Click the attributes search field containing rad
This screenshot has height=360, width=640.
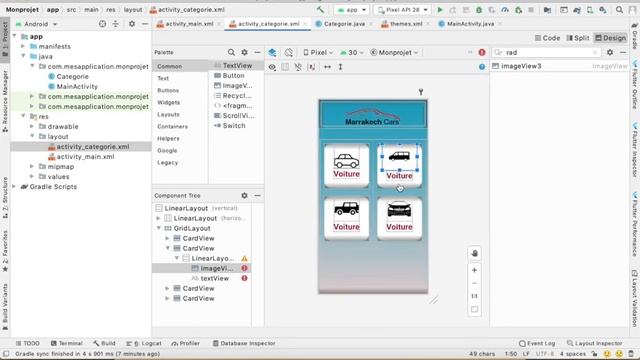pyautogui.click(x=546, y=52)
